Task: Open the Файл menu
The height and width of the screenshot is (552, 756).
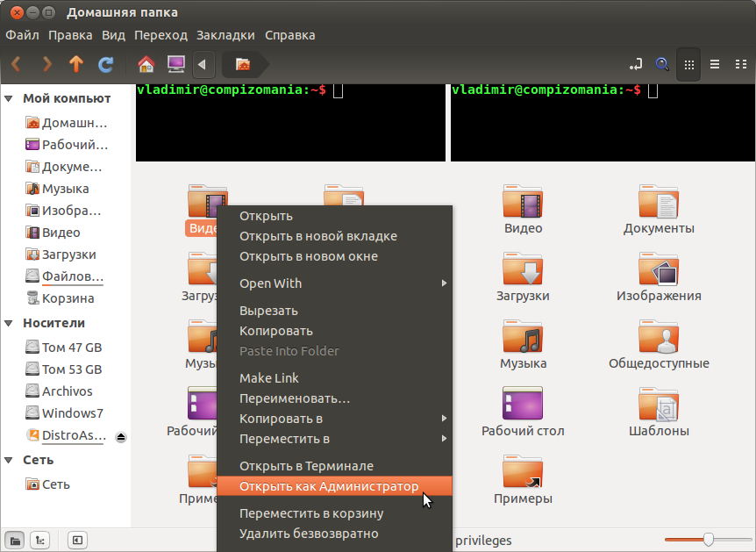Action: pyautogui.click(x=22, y=35)
